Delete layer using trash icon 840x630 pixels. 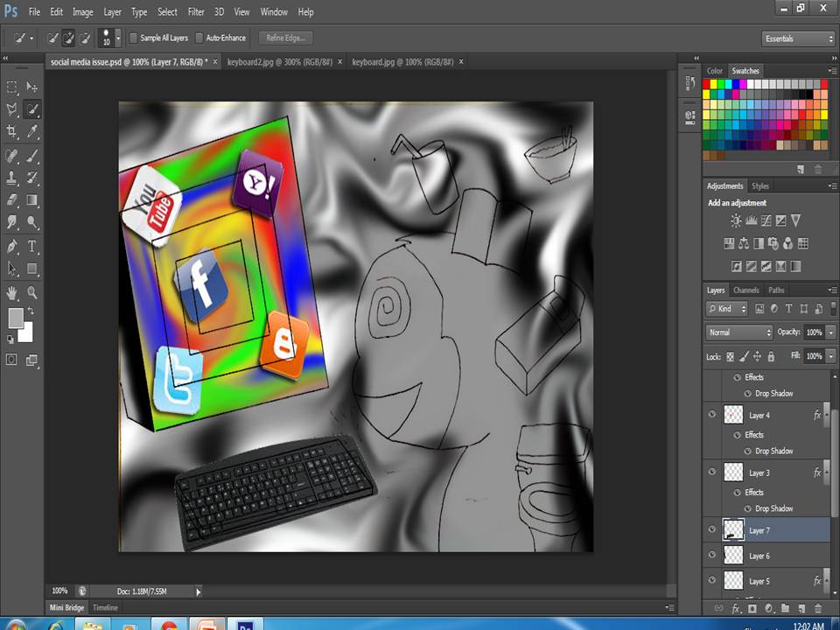tap(818, 609)
